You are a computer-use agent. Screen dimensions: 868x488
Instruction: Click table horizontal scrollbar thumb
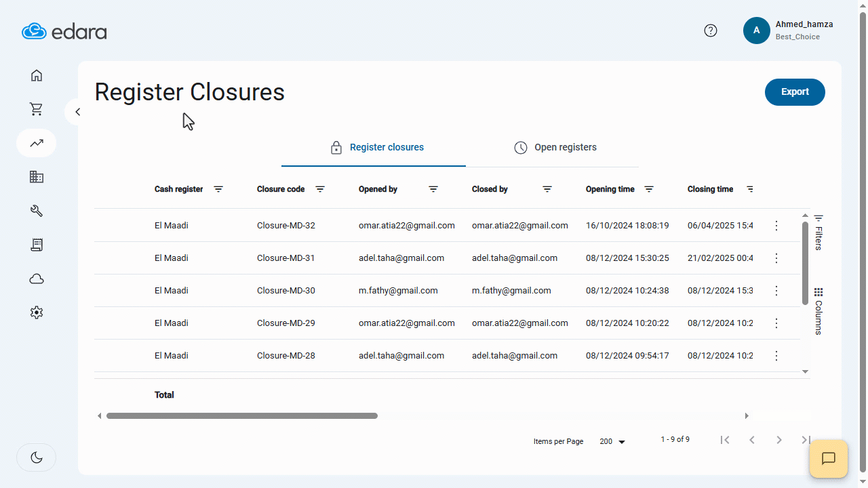coord(242,415)
